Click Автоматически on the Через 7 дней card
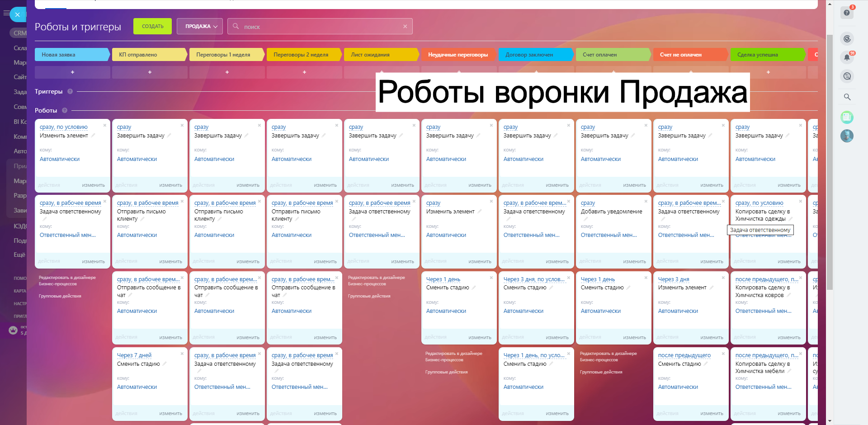Screen dimensions: 868x425 137,387
